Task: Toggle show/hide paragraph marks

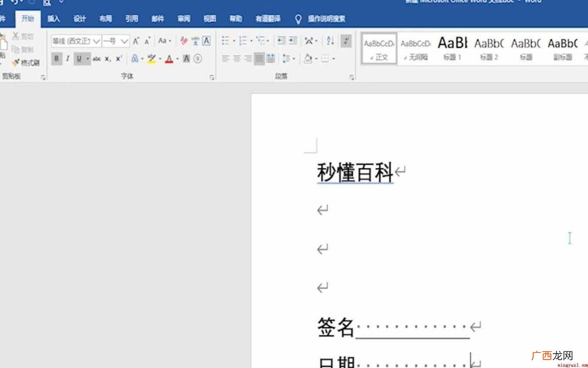Action: (x=346, y=41)
